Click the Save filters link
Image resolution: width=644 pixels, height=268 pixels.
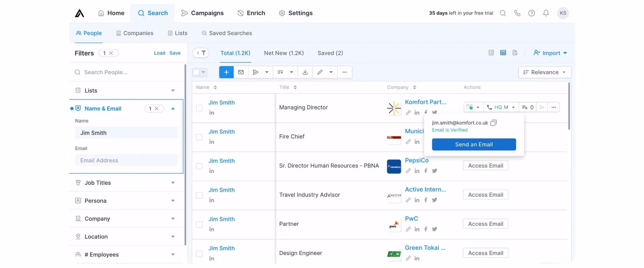tap(175, 53)
